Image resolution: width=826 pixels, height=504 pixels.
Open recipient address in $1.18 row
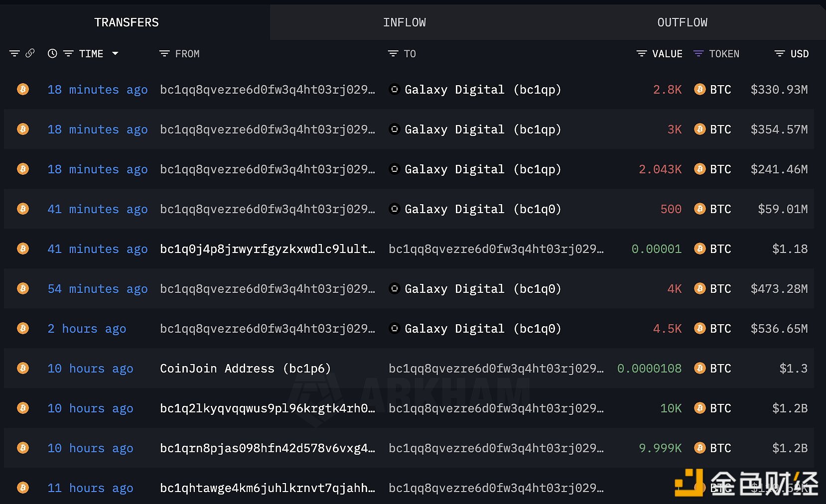(496, 249)
